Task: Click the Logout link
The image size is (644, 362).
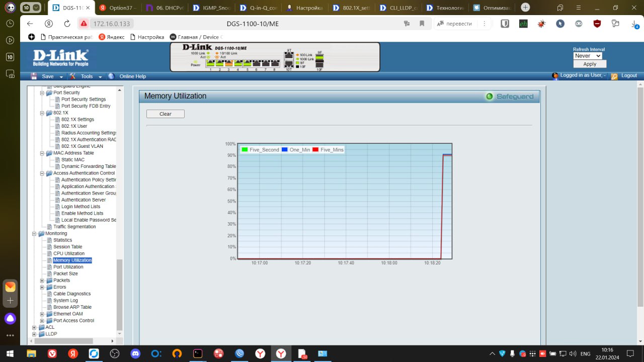Action: pyautogui.click(x=629, y=75)
